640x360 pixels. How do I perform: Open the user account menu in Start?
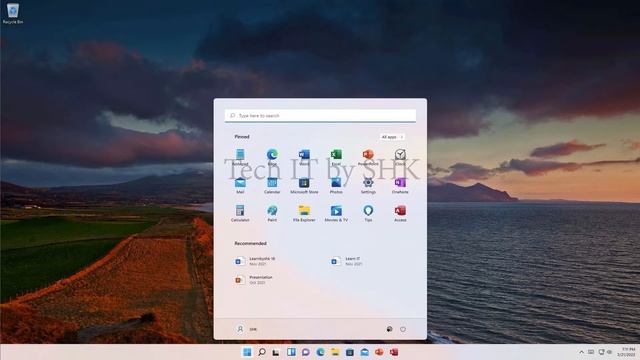(x=246, y=329)
